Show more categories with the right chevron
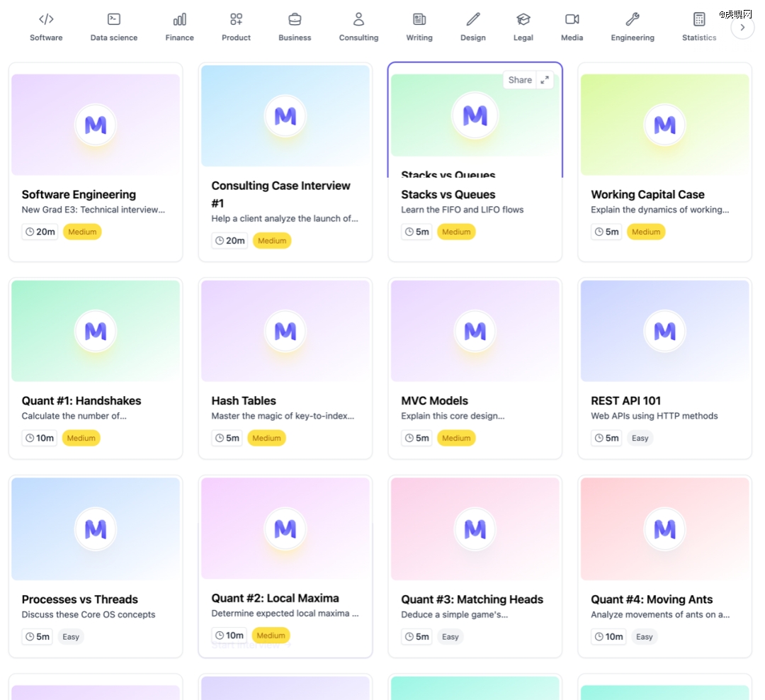Viewport: 765px width, 700px height. pos(742,28)
